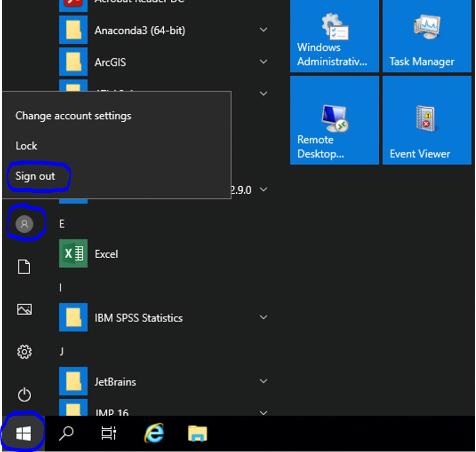
Task: Open File Explorer from taskbar
Action: coord(197,433)
